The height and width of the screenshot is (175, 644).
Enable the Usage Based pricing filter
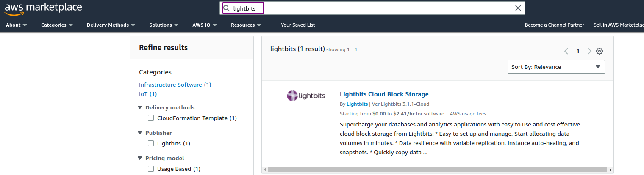(x=151, y=169)
